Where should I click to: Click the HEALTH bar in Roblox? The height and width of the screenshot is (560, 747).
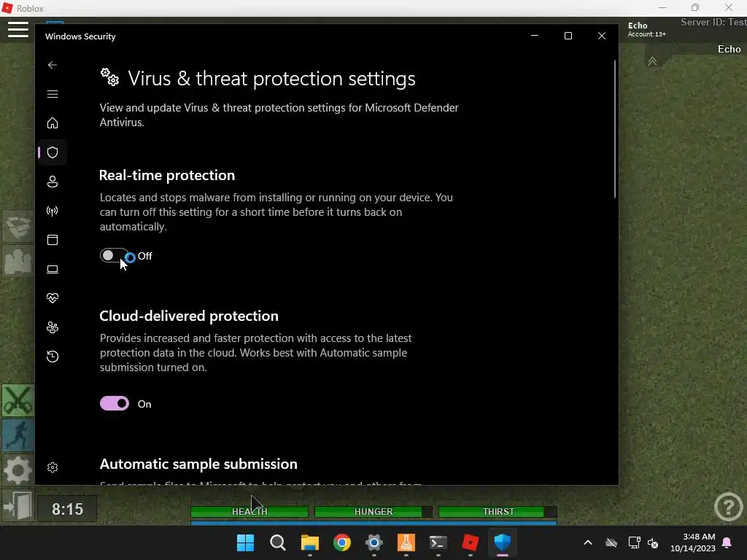[x=249, y=511]
